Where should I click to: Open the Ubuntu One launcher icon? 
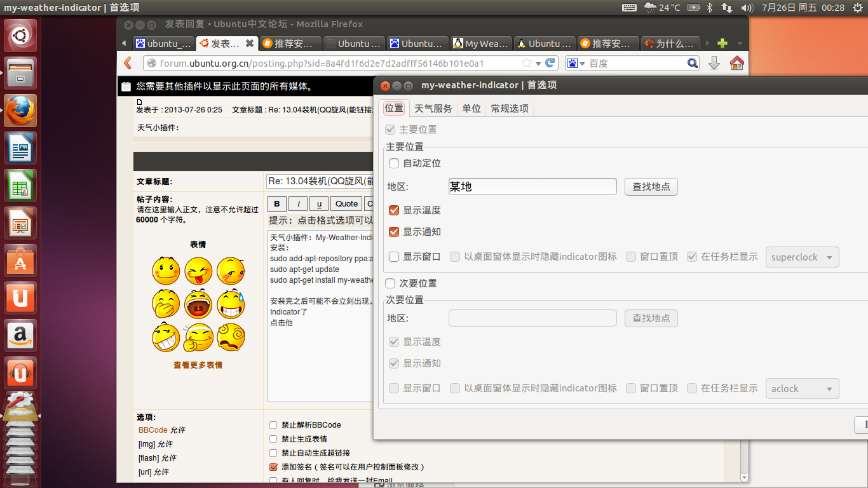(x=21, y=298)
